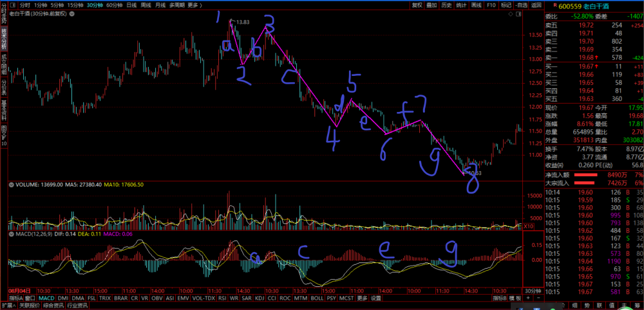Open the 历史 history button
Image resolution: width=644 pixels, height=310 pixels.
(446, 5)
